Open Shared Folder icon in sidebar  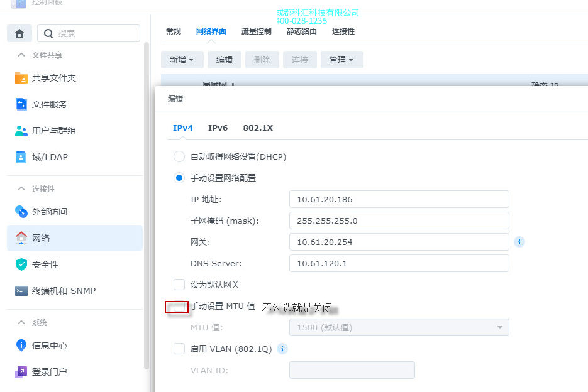coord(21,78)
